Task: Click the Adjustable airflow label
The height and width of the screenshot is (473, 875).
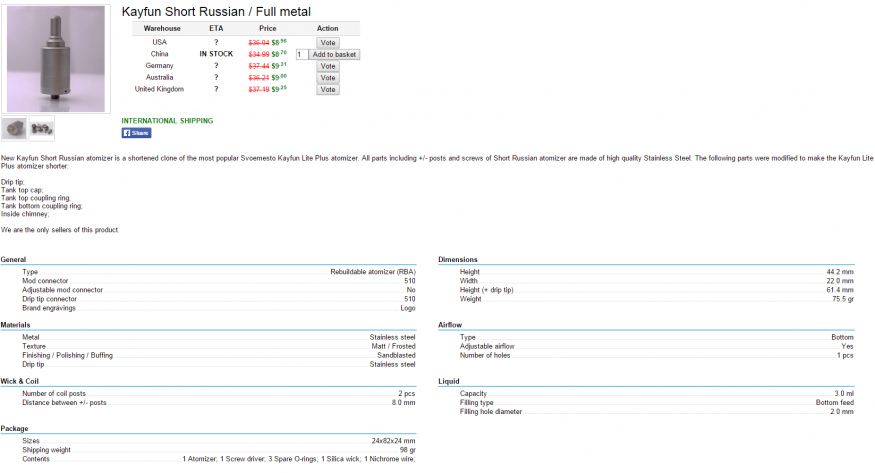Action: 487,346
